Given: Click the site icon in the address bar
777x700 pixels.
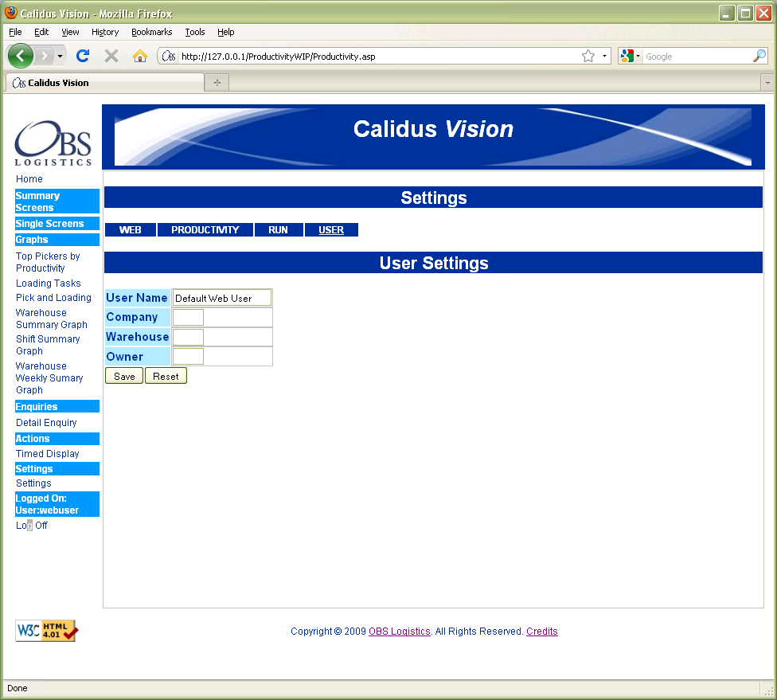Looking at the screenshot, I should (x=169, y=56).
